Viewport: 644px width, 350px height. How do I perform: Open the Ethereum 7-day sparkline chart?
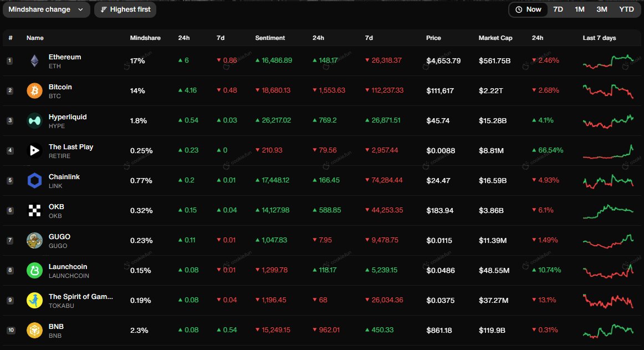click(608, 61)
